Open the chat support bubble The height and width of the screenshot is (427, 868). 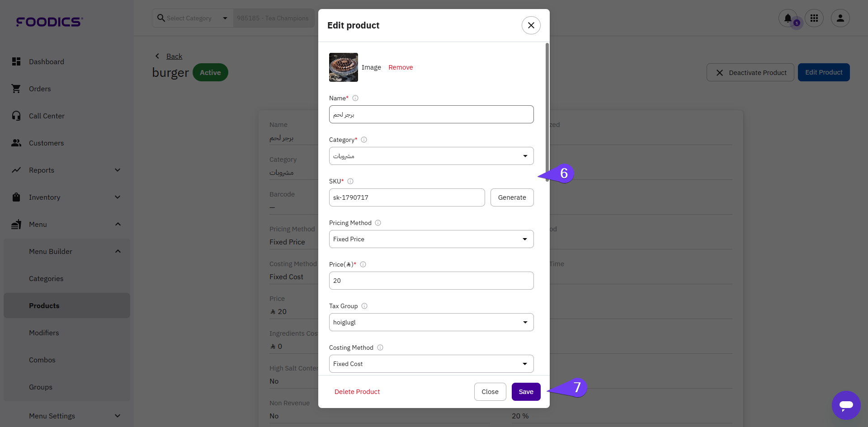pos(846,405)
